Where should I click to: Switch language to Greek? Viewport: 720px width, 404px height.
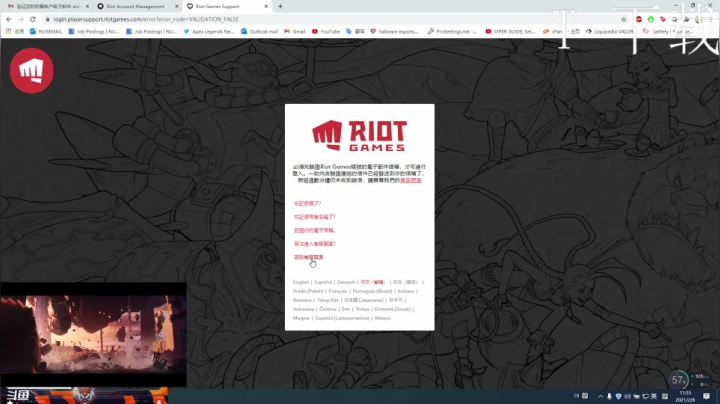[x=393, y=309]
